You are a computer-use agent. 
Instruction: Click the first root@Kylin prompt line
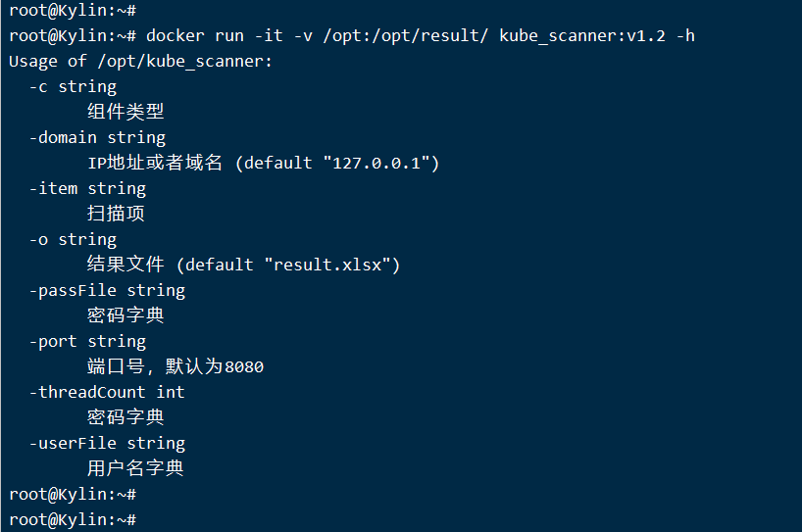point(73,10)
